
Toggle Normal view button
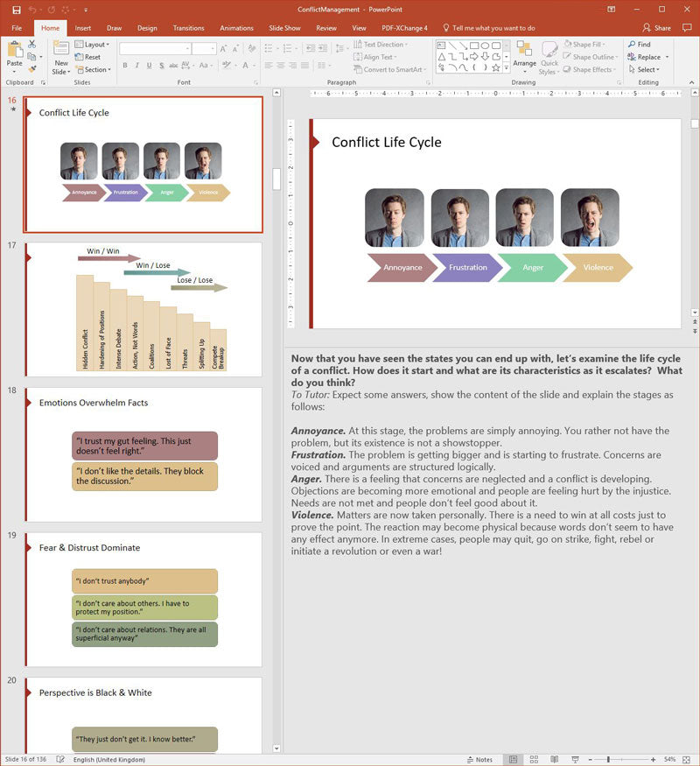click(x=513, y=759)
